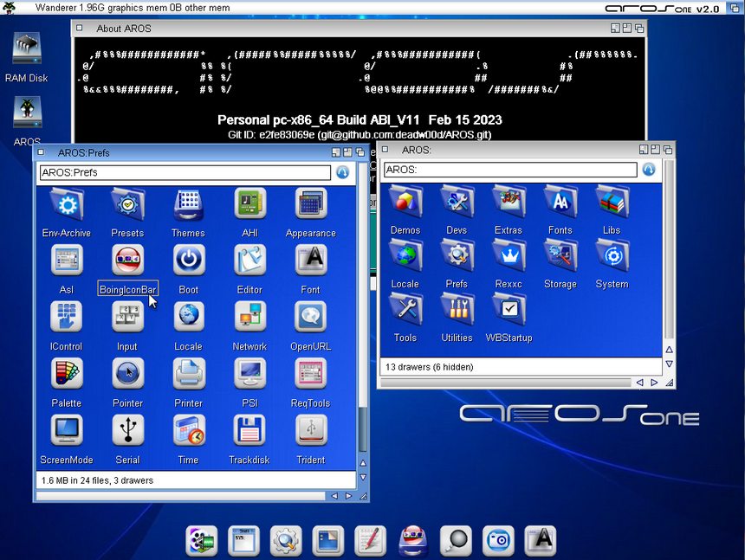The image size is (745, 560).
Task: Select the Network preferences icon
Action: point(249,318)
